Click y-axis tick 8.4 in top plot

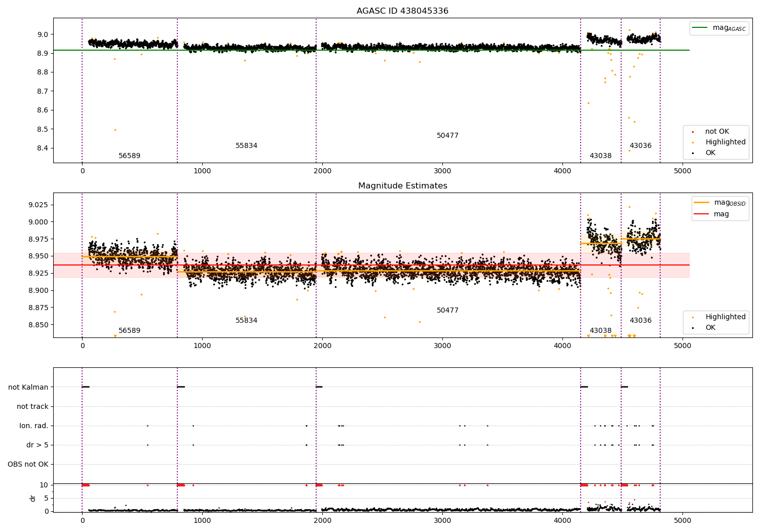click(x=43, y=148)
